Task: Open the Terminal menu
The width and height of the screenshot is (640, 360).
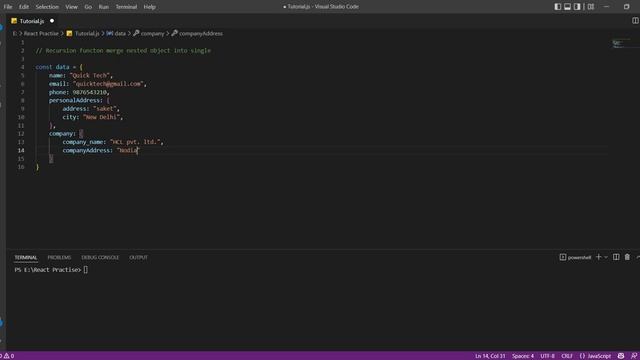Action: coord(126,7)
